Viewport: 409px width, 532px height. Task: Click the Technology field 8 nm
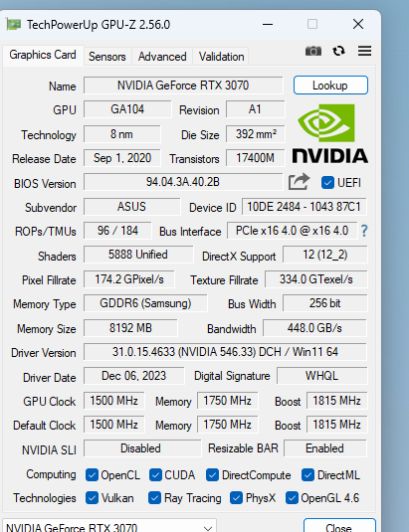[x=121, y=134]
